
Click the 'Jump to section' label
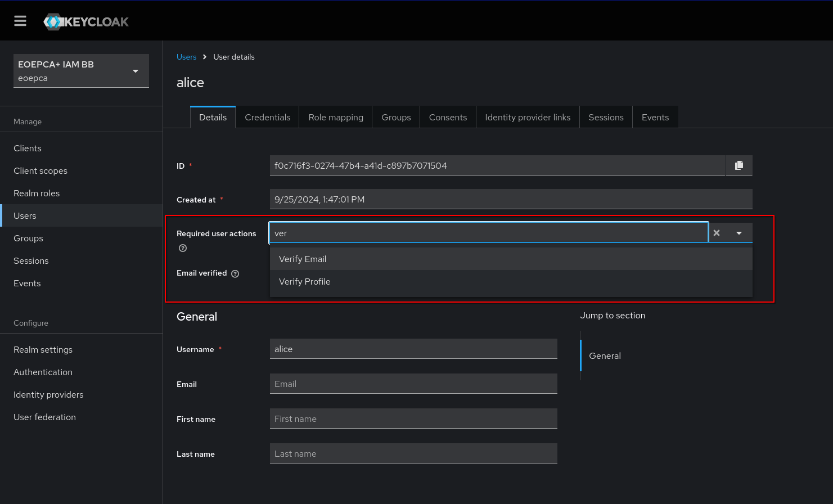point(613,316)
